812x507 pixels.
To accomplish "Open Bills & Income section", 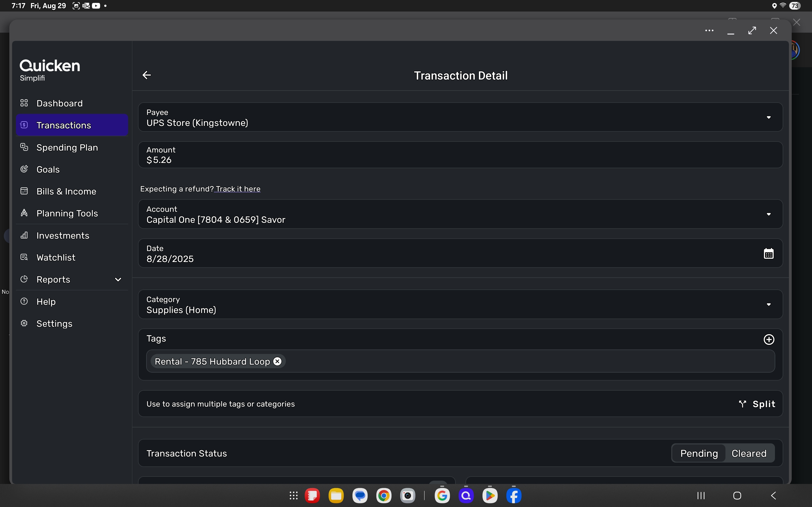I will [x=66, y=191].
